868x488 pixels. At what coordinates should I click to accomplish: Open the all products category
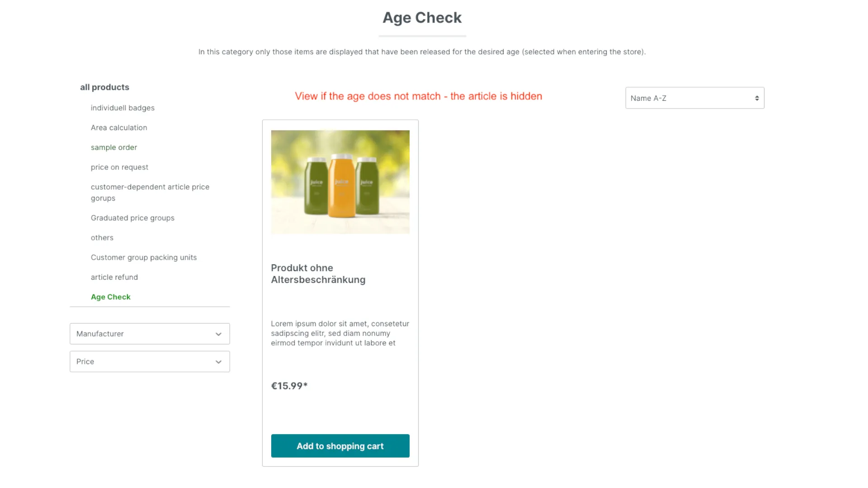(105, 87)
